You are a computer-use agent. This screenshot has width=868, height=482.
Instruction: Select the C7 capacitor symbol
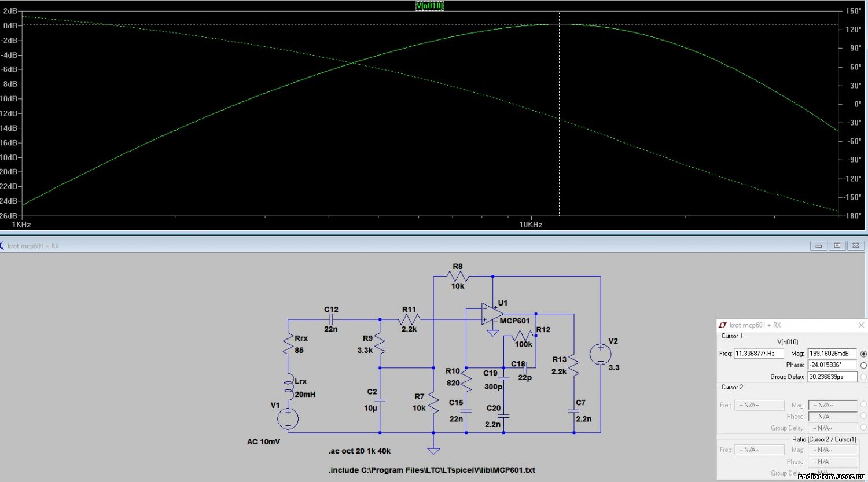pyautogui.click(x=573, y=411)
